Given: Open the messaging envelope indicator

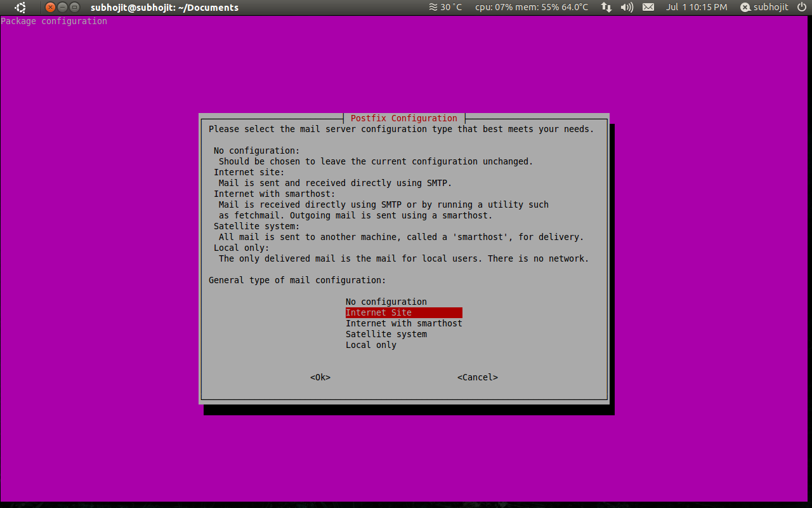Looking at the screenshot, I should (x=648, y=8).
